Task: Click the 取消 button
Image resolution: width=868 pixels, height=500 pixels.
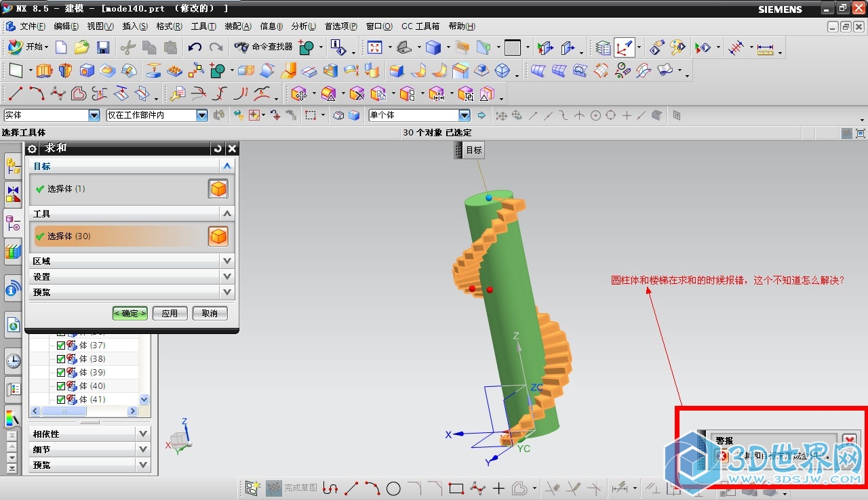Action: [x=210, y=314]
